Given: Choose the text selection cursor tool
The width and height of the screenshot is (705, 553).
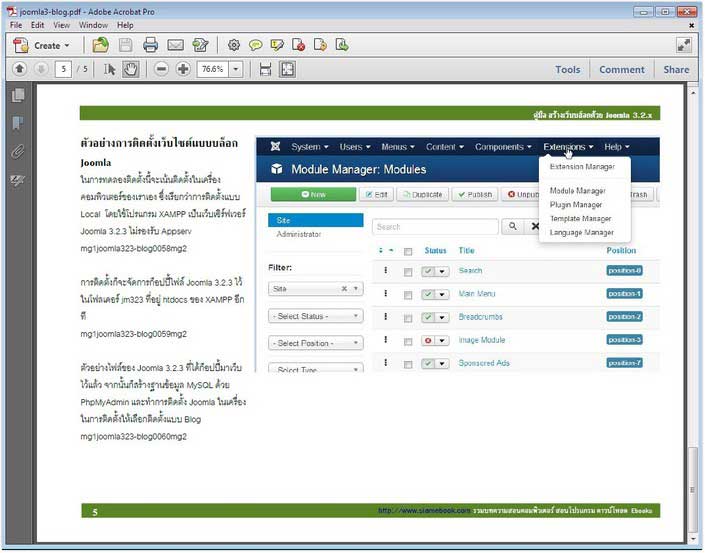Looking at the screenshot, I should coord(109,69).
